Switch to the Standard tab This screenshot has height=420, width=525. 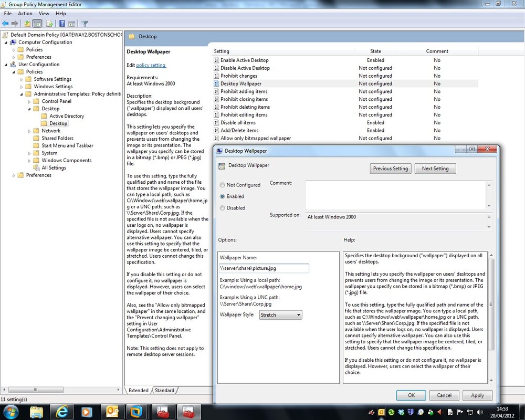pos(164,390)
